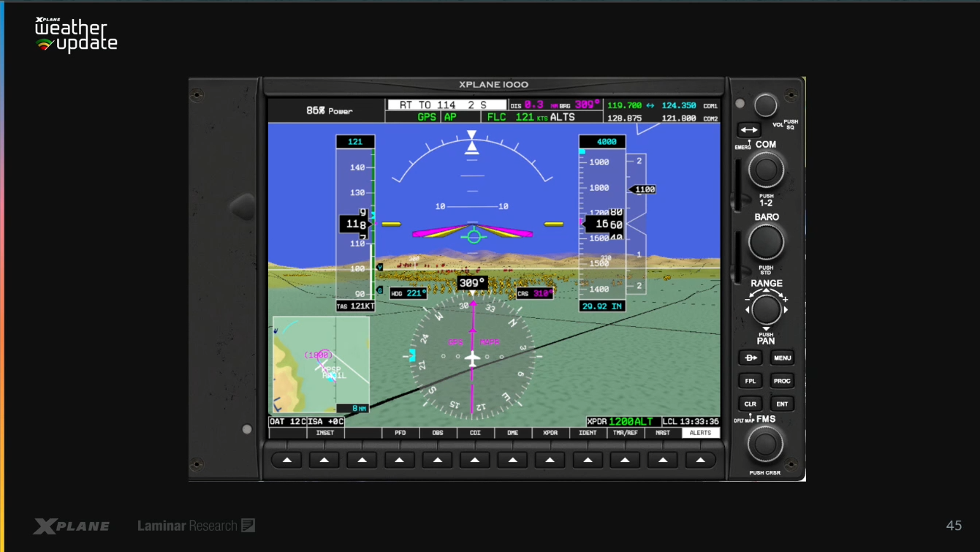Click the GPS navigation source annunciation
Viewport: 980px width, 552px height.
coord(427,117)
